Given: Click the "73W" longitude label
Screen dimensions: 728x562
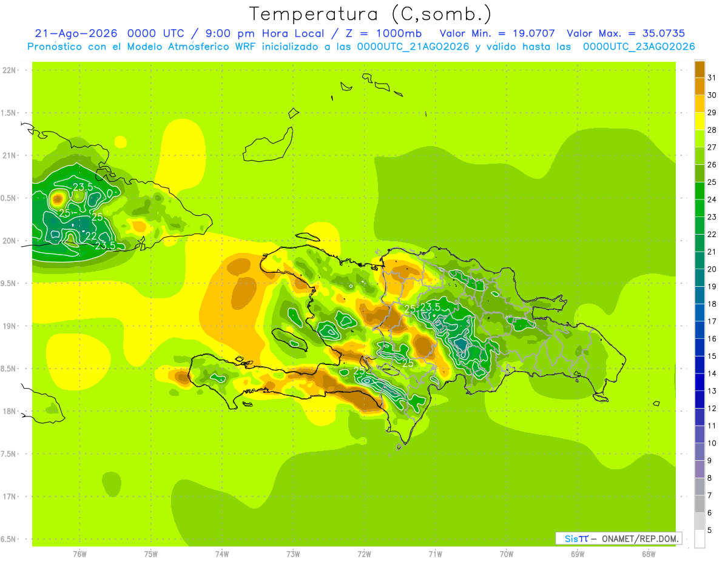Looking at the screenshot, I should point(293,554).
